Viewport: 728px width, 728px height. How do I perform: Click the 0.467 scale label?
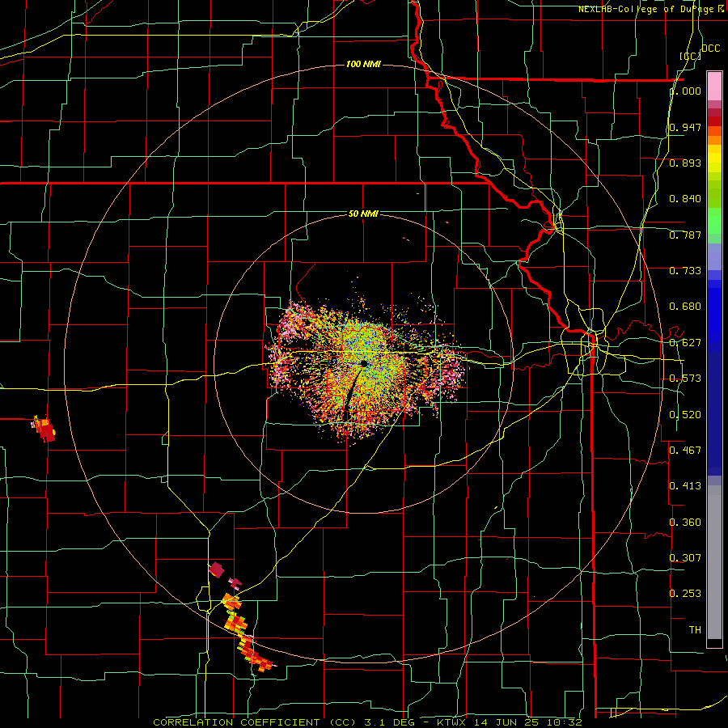pyautogui.click(x=685, y=451)
